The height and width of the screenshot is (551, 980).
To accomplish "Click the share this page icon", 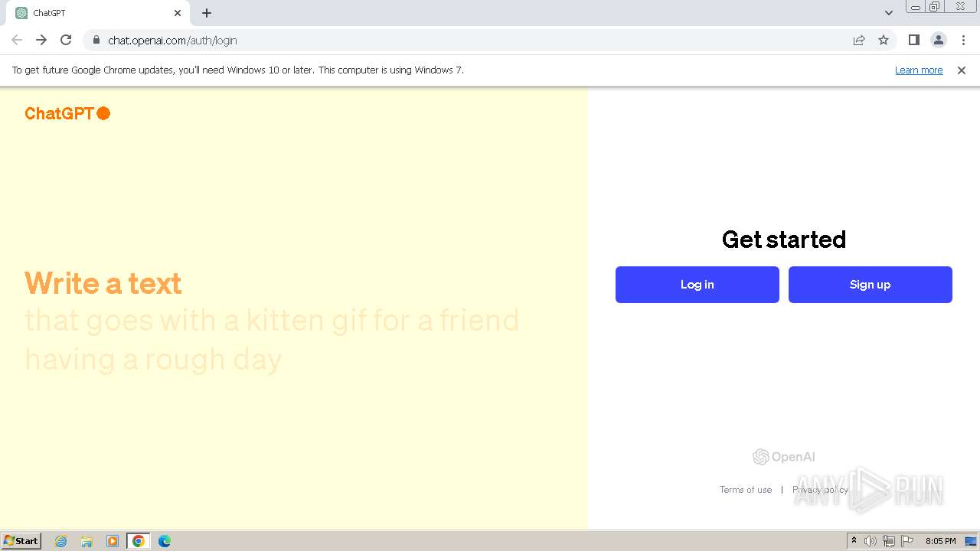I will (x=859, y=40).
